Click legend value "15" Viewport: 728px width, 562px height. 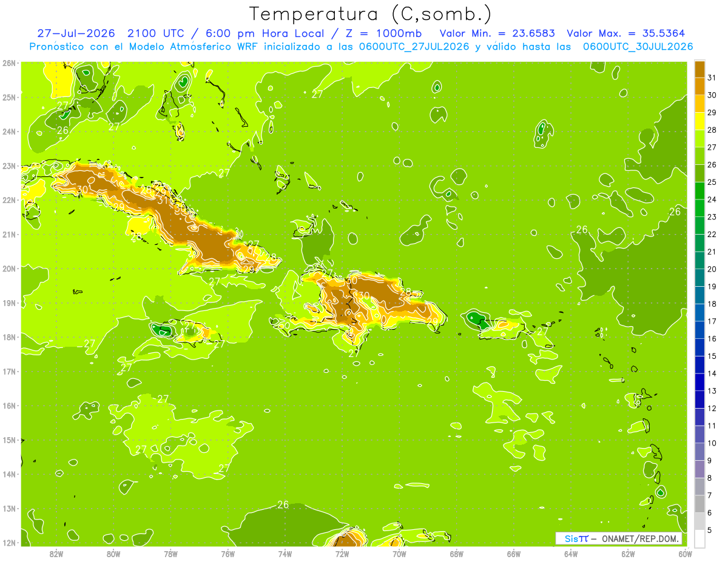click(x=712, y=356)
